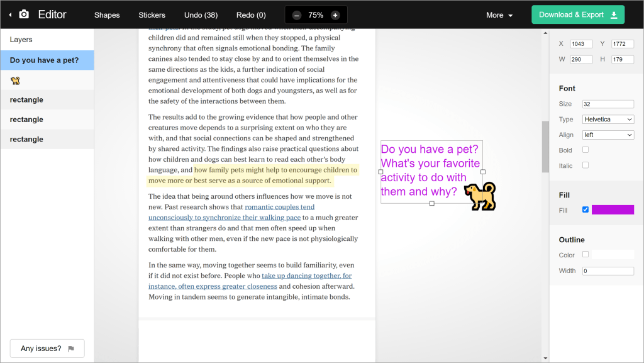644x363 pixels.
Task: Click the font Size input field
Action: [608, 104]
